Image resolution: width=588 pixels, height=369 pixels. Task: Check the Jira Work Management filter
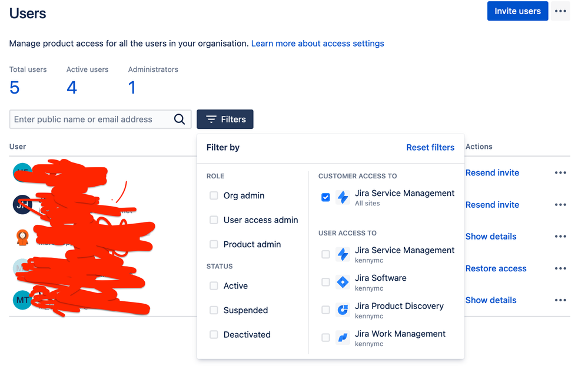(325, 337)
